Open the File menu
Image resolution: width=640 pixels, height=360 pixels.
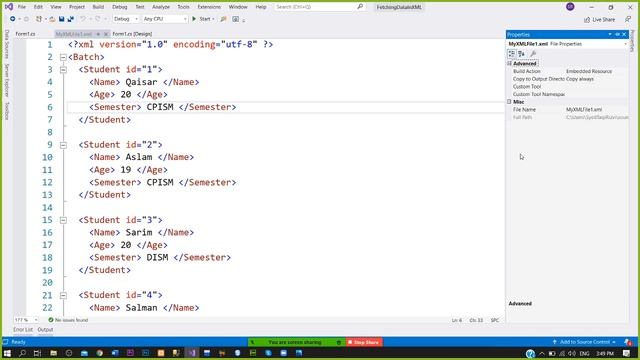pos(22,7)
